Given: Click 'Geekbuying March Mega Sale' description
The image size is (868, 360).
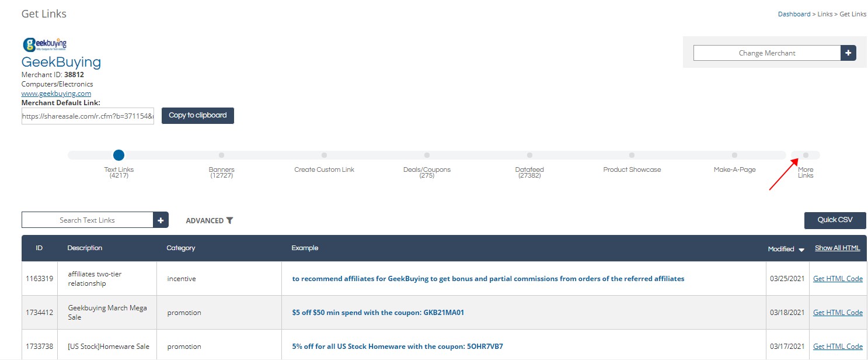Looking at the screenshot, I should (107, 313).
